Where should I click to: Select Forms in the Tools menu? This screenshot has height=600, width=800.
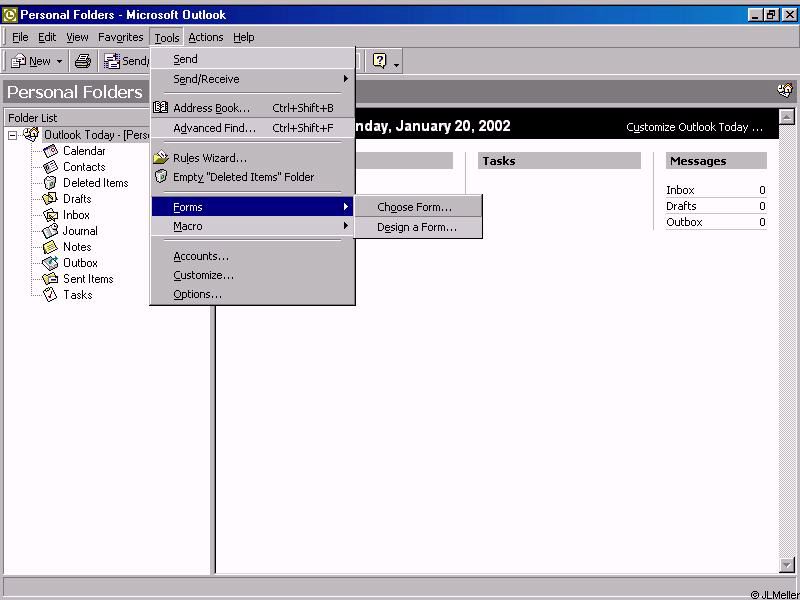(x=252, y=207)
